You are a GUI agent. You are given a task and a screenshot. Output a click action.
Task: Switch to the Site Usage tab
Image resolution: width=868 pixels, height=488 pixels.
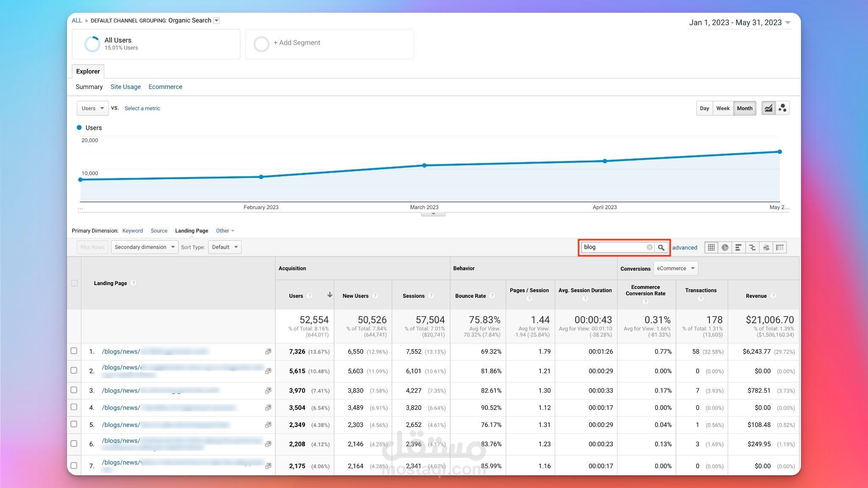(125, 87)
